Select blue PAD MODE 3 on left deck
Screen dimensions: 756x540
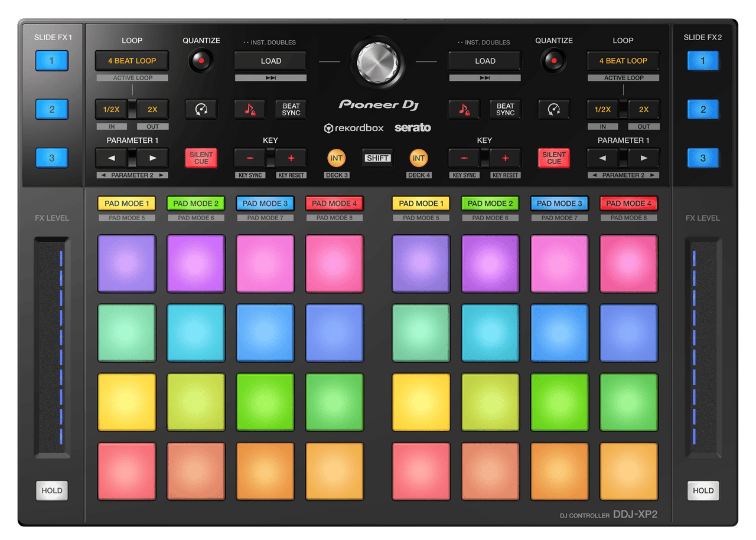[x=265, y=204]
